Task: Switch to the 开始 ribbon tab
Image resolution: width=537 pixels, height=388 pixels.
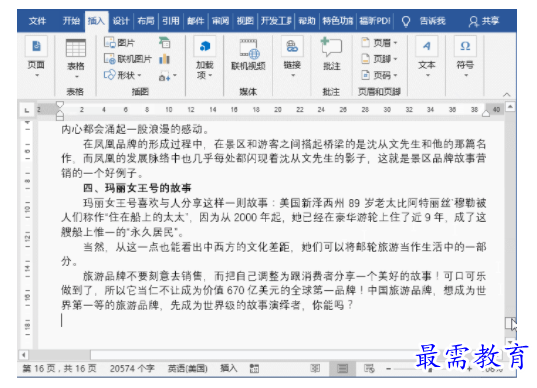Action: pos(71,21)
